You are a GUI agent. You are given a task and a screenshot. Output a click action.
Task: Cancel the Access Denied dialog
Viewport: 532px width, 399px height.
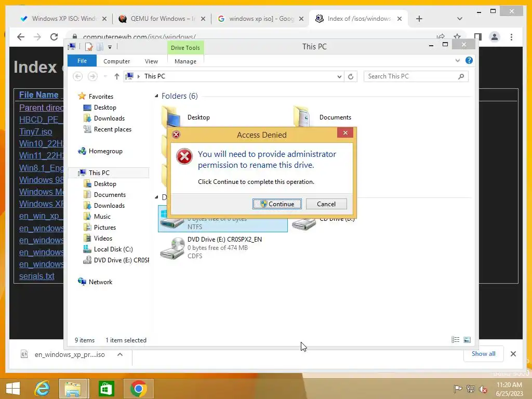[326, 204]
